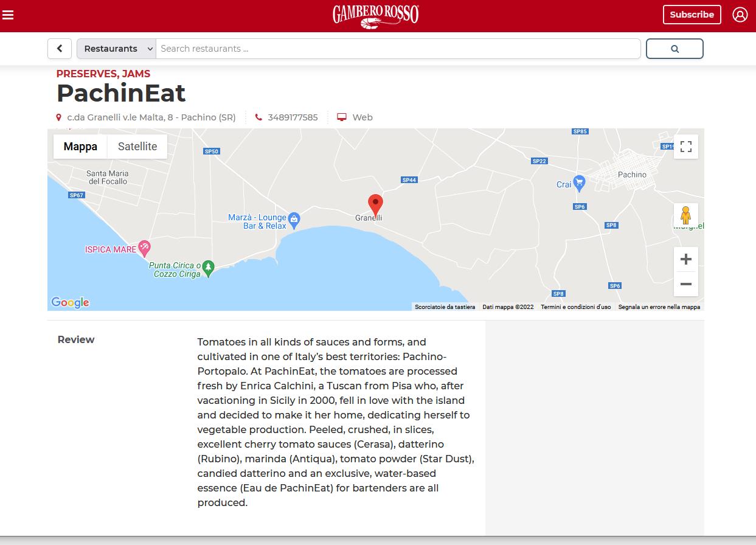Click the Granelli place label
756x545 pixels.
369,218
